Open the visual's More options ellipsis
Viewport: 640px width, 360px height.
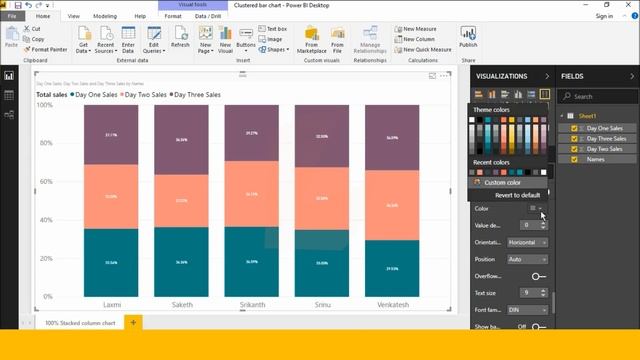[x=444, y=76]
